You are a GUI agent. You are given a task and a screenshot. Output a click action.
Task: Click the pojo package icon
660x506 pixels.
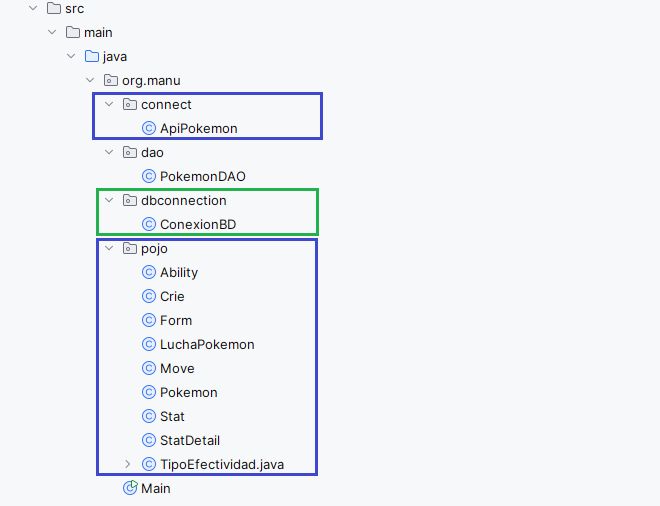[130, 248]
